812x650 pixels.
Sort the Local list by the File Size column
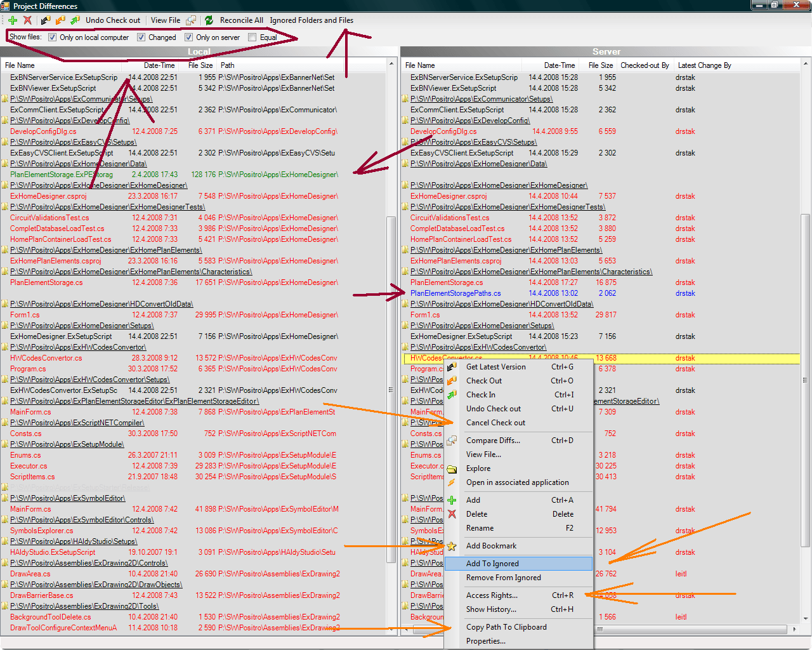click(200, 65)
